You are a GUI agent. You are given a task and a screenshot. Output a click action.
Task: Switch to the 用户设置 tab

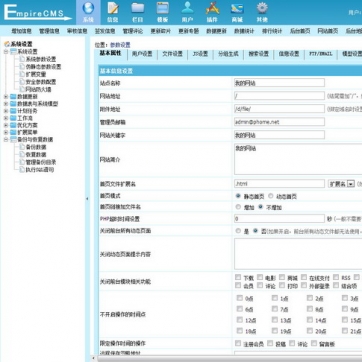click(x=142, y=54)
